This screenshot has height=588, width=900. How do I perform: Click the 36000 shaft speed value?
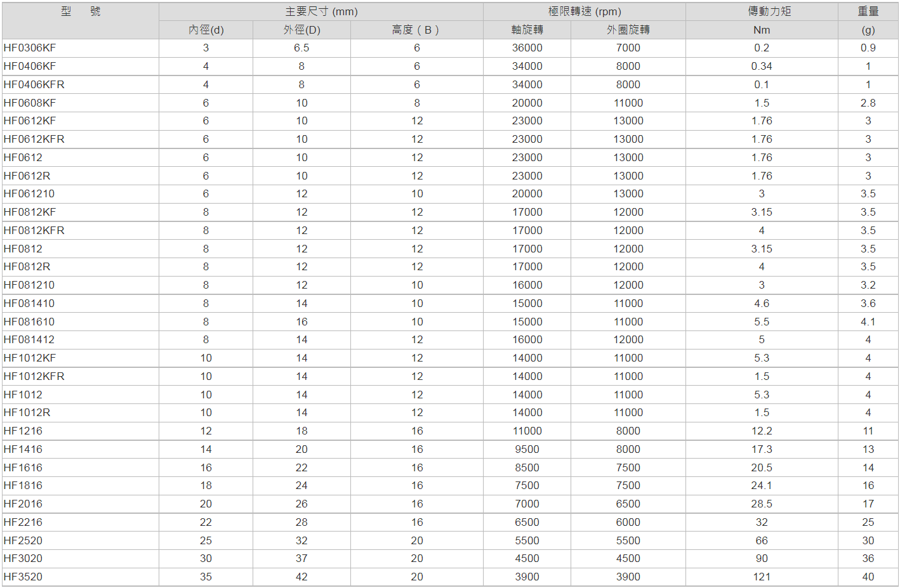coord(527,48)
